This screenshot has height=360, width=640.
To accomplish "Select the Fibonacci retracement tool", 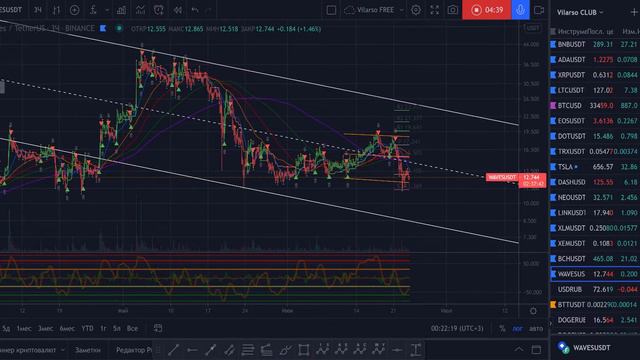I will pyautogui.click(x=248, y=350).
